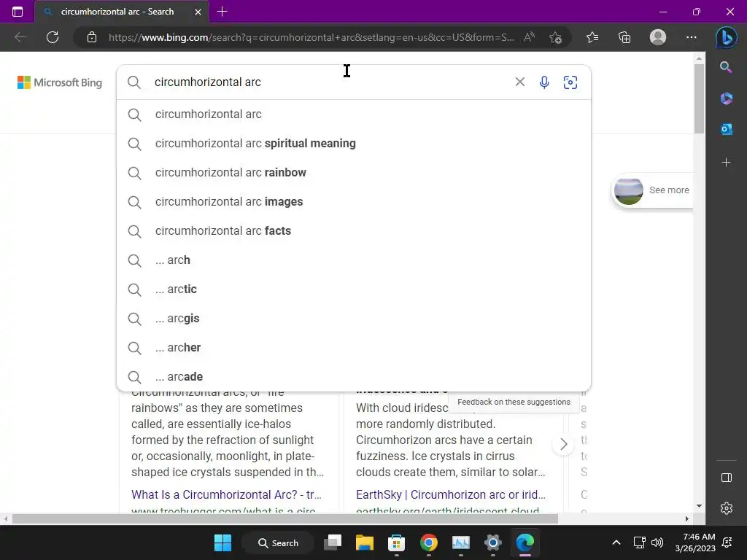
Task: Choose the '... arch' suggestion
Action: [354, 260]
